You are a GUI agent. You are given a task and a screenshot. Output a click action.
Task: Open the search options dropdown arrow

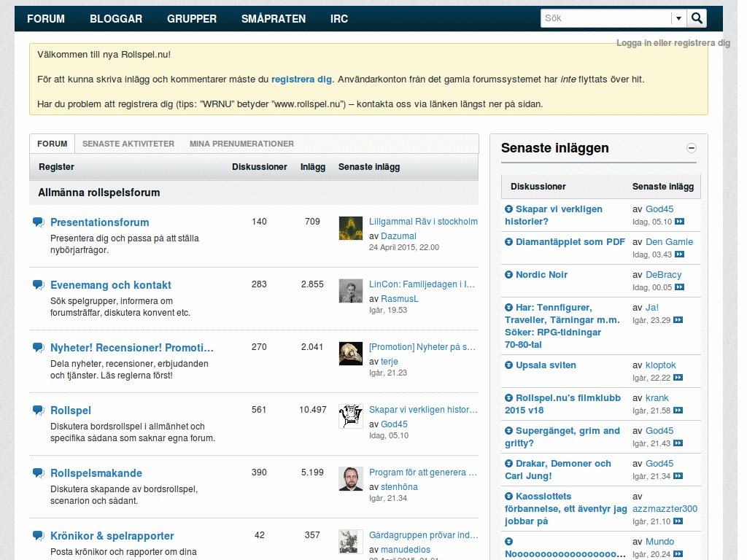[678, 18]
